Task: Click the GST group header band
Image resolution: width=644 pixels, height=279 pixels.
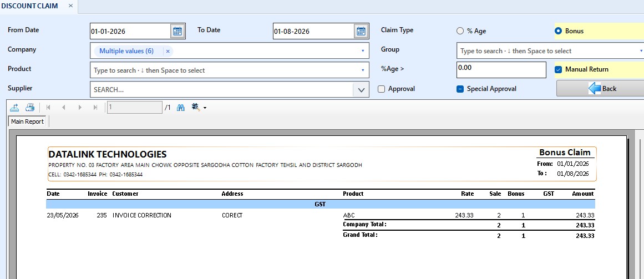Action: click(x=321, y=204)
